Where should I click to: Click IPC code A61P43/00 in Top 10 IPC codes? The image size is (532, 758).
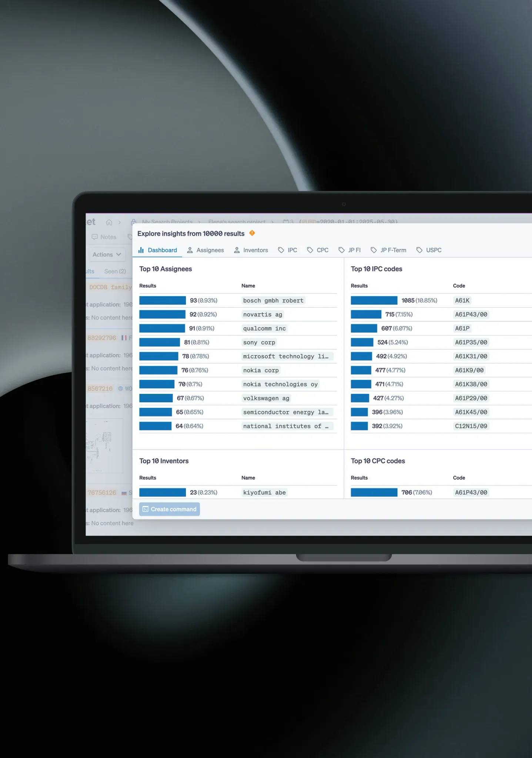coord(471,315)
